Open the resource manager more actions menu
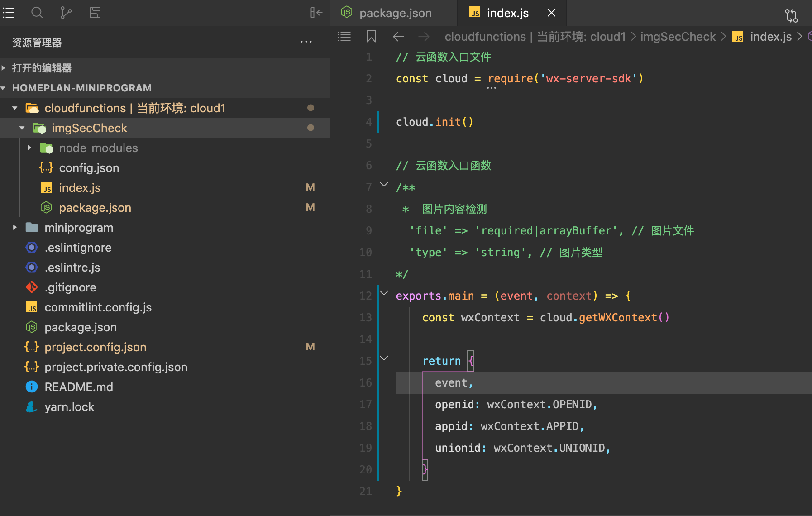Viewport: 812px width, 516px height. point(306,42)
